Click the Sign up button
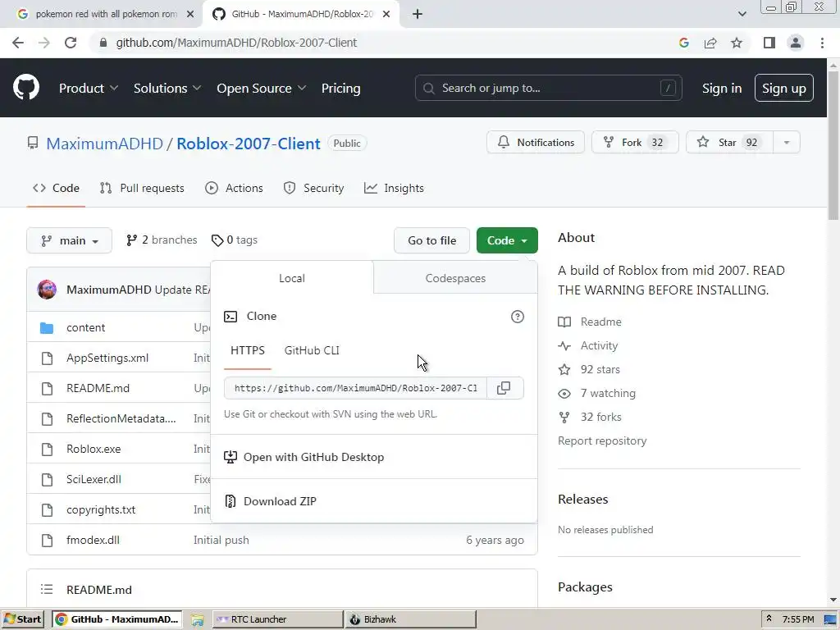840x630 pixels. [x=783, y=89]
